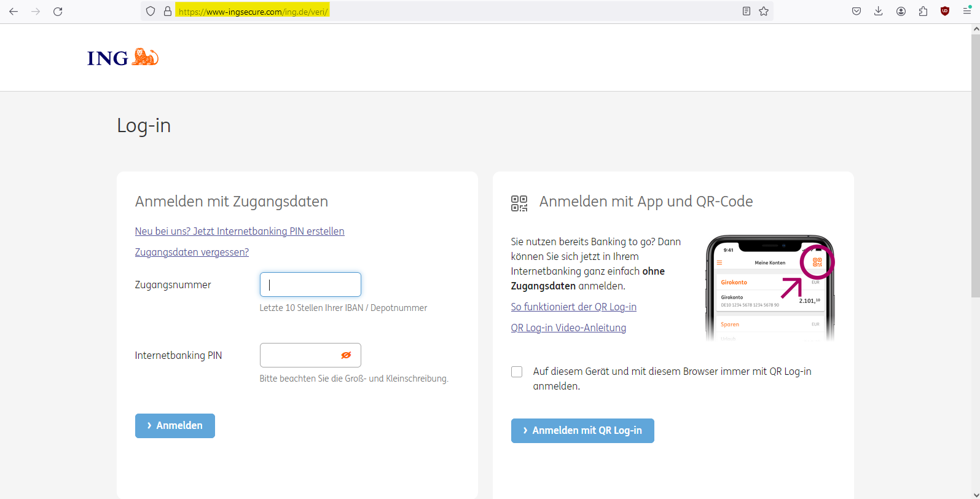Click the blue Anmelden button
This screenshot has width=980, height=499.
(175, 426)
